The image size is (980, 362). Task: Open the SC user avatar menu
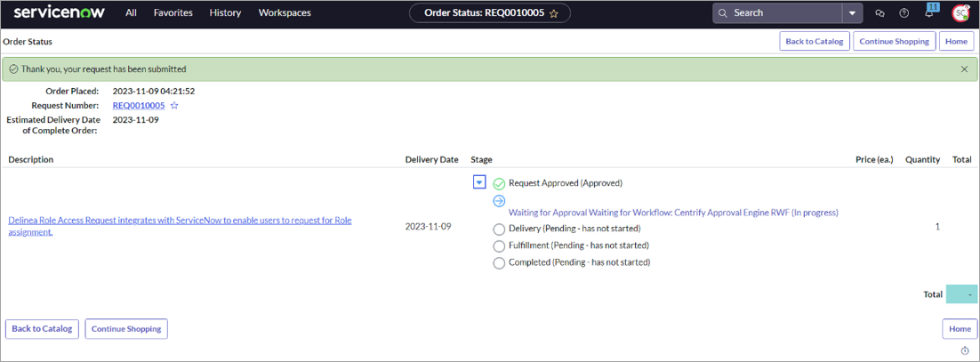(960, 13)
